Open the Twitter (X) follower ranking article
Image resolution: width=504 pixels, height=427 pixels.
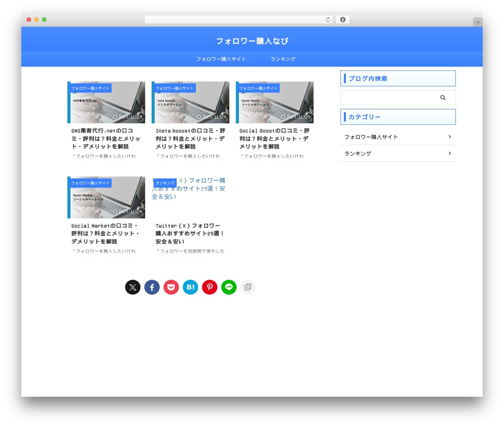pyautogui.click(x=190, y=234)
